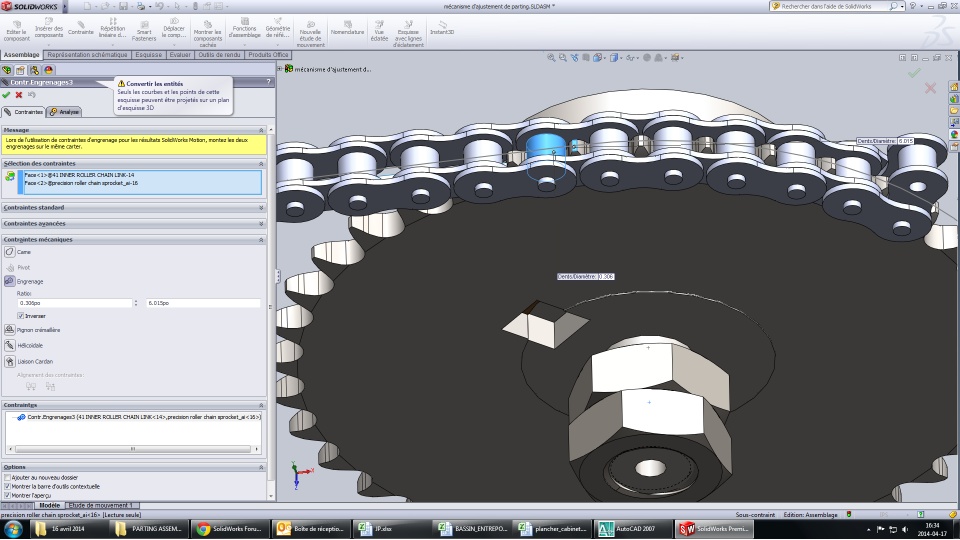Click Zoom to fit viewport icon
This screenshot has height=540, width=960.
coord(551,58)
